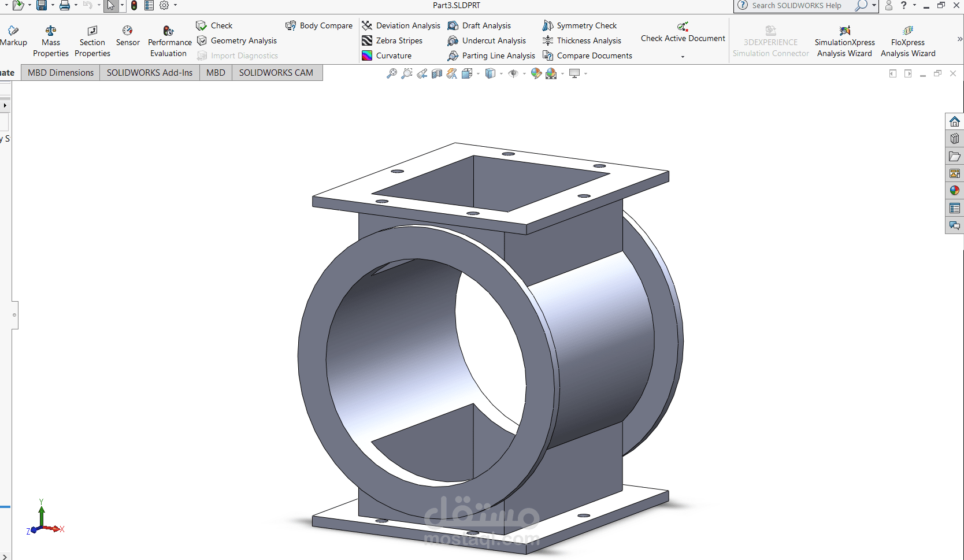This screenshot has width=964, height=560.
Task: Expand the ribbon overflow chevron
Action: tap(959, 39)
